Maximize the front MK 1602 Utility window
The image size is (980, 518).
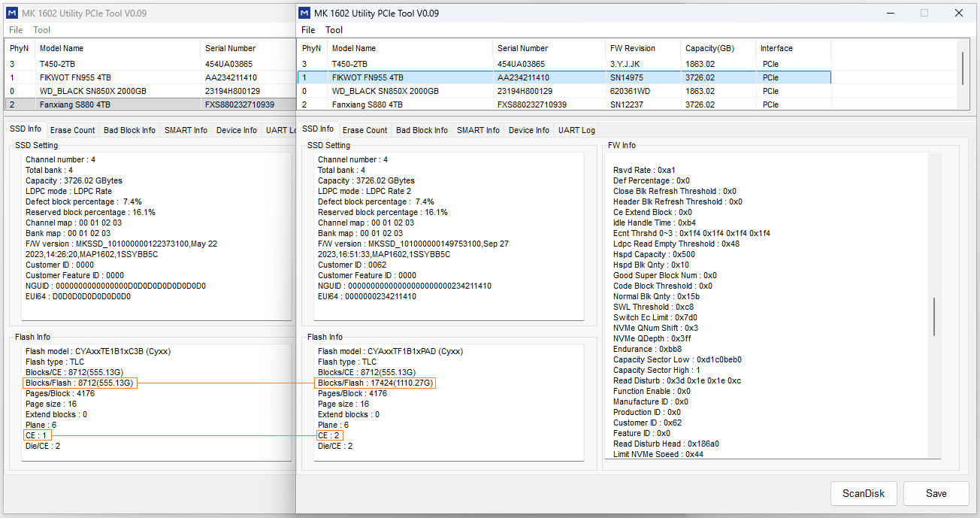coord(924,13)
